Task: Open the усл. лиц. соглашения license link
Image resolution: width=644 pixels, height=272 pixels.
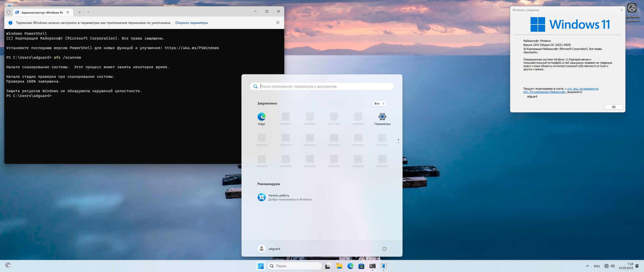Action: point(583,89)
